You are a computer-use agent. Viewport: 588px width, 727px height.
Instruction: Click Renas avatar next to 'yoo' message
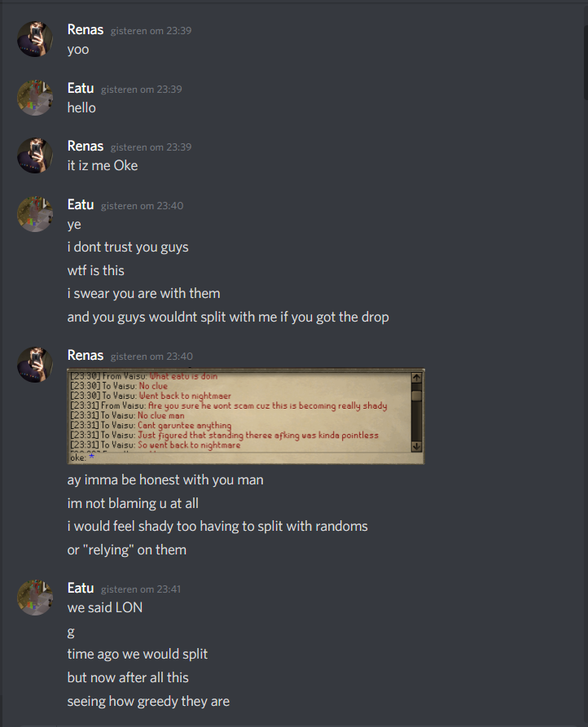coord(35,39)
